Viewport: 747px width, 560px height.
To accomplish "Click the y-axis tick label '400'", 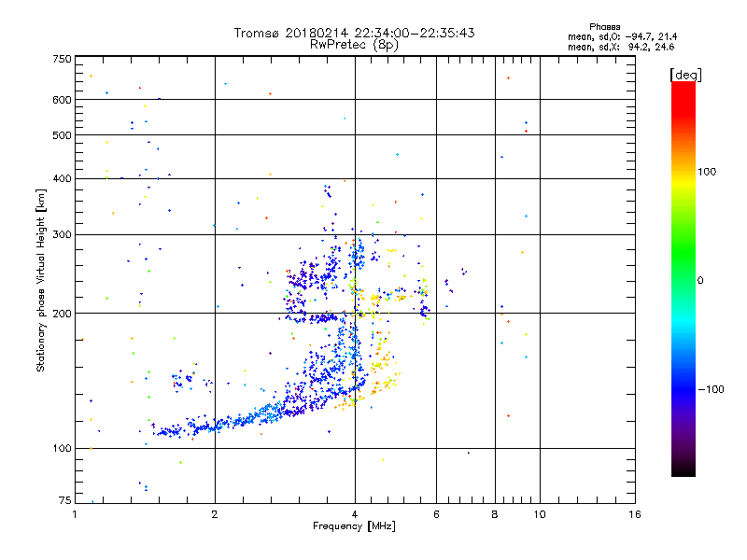I will (x=62, y=178).
